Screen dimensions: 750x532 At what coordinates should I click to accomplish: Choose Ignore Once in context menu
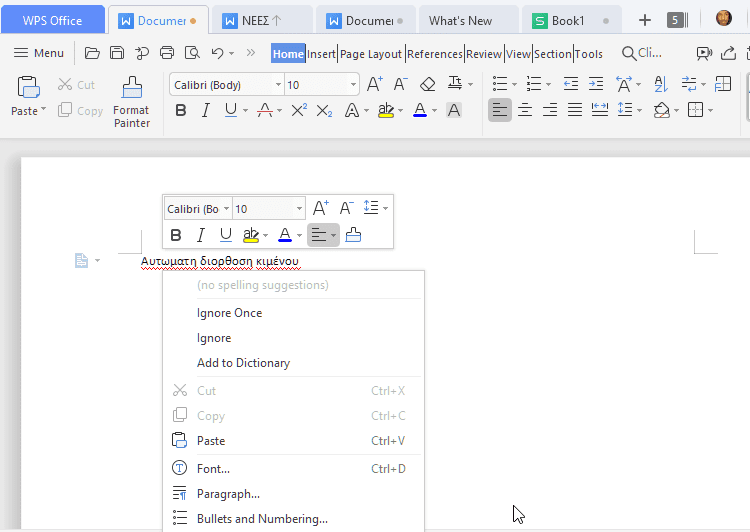pos(293,313)
